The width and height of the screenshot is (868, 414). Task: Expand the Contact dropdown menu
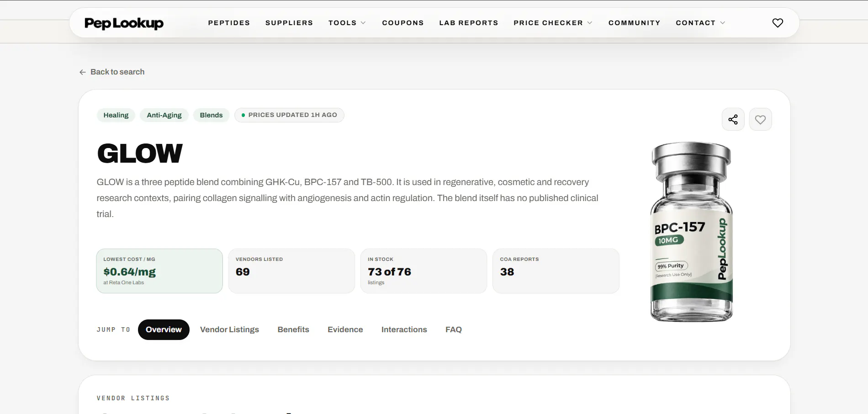coord(700,23)
